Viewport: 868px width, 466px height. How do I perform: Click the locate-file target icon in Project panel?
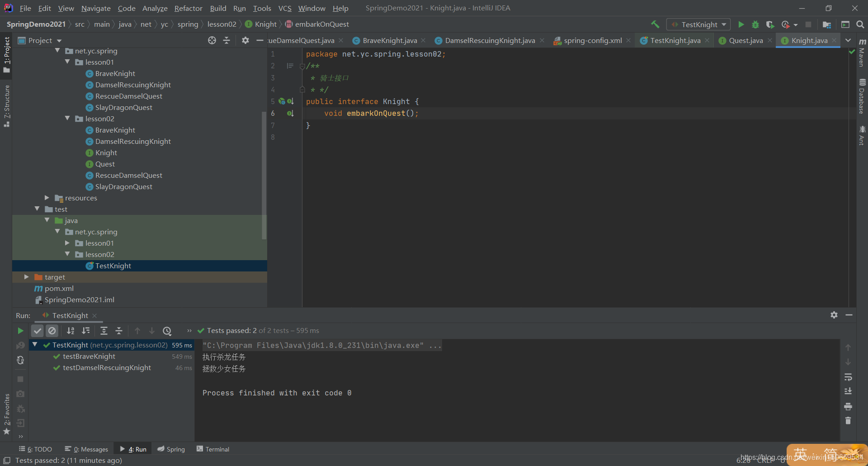(212, 40)
